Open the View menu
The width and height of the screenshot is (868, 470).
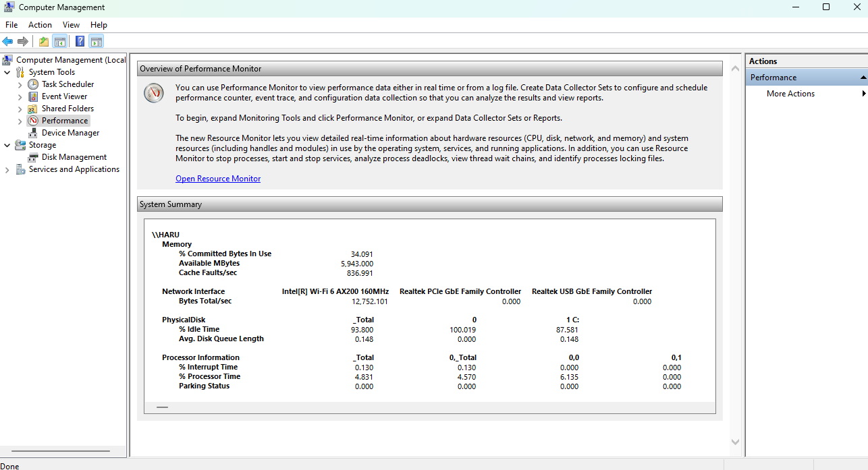point(71,25)
